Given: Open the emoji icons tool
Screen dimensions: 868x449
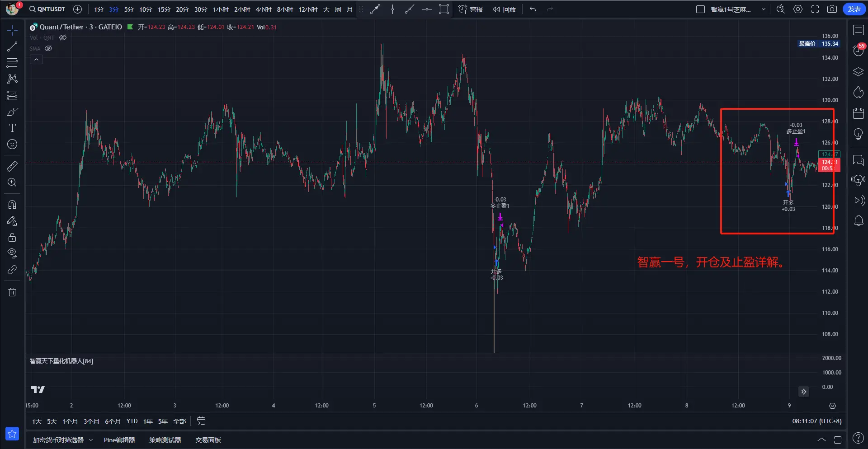Looking at the screenshot, I should tap(12, 144).
